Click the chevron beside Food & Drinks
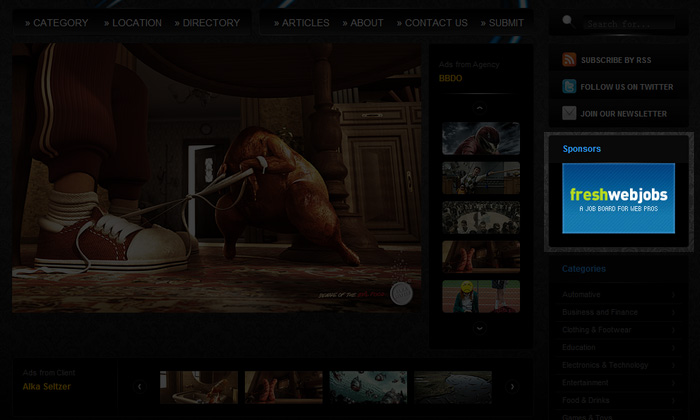Viewport: 700px width, 420px height. (674, 400)
